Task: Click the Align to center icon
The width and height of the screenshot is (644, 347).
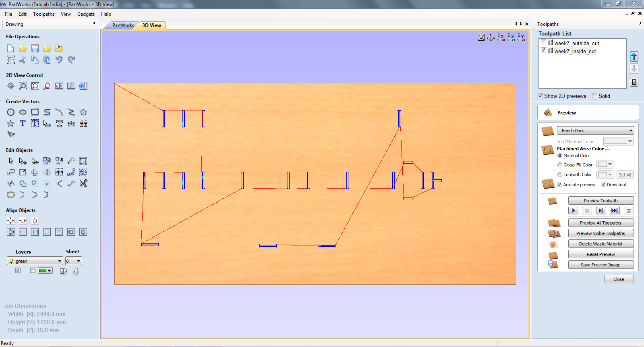Action: 11,220
